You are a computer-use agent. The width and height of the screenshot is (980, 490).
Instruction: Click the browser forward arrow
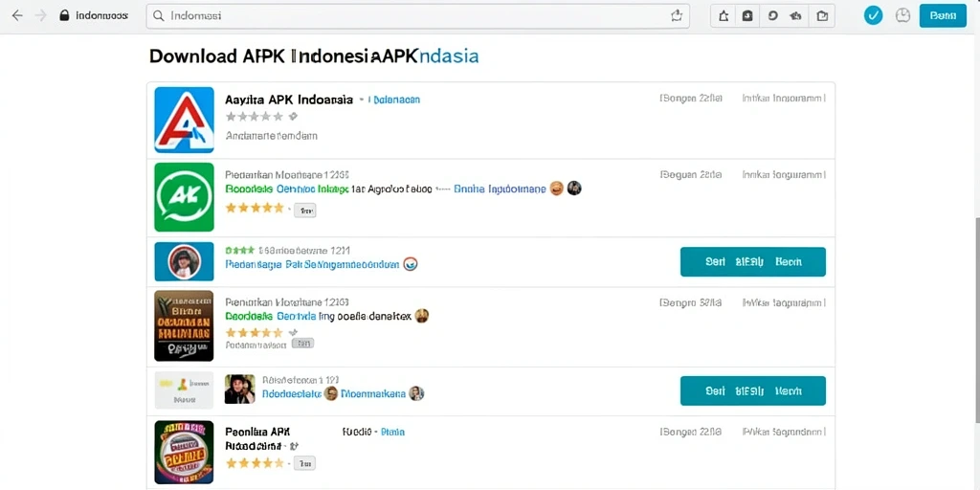tap(41, 16)
